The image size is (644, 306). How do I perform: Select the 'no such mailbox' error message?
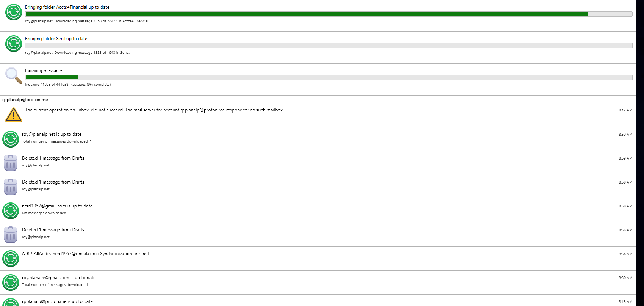pos(154,110)
